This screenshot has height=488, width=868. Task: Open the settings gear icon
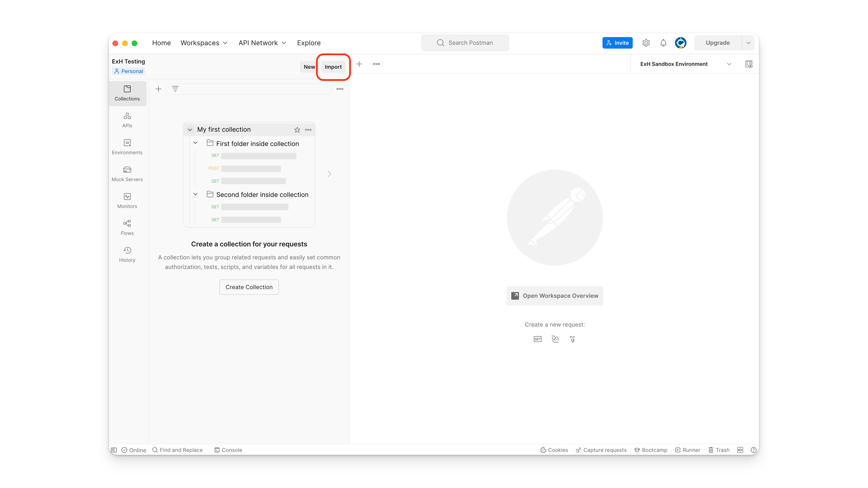[645, 43]
